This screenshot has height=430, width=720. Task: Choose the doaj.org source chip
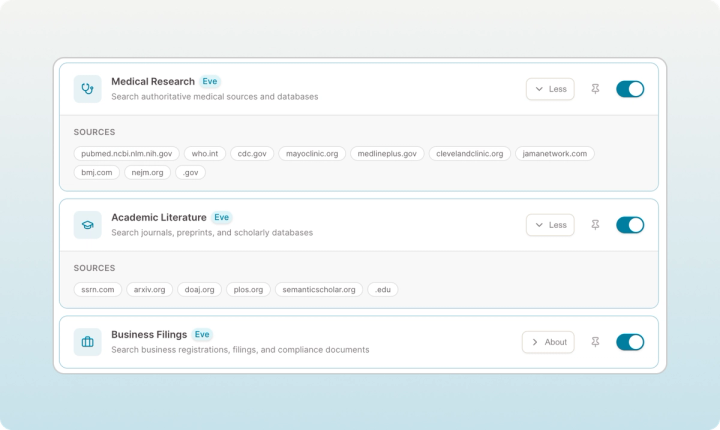[199, 289]
